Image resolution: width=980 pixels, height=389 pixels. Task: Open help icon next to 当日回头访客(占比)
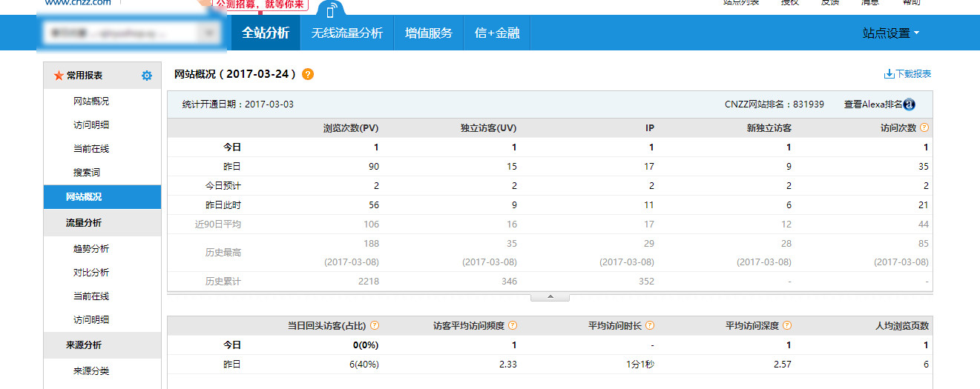click(x=375, y=325)
